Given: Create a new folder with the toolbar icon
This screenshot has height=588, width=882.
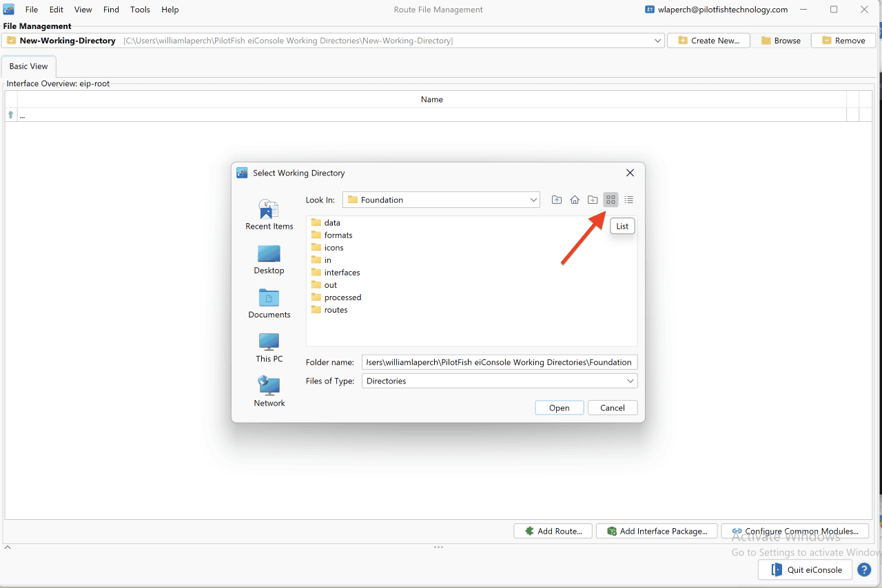Looking at the screenshot, I should pos(593,200).
